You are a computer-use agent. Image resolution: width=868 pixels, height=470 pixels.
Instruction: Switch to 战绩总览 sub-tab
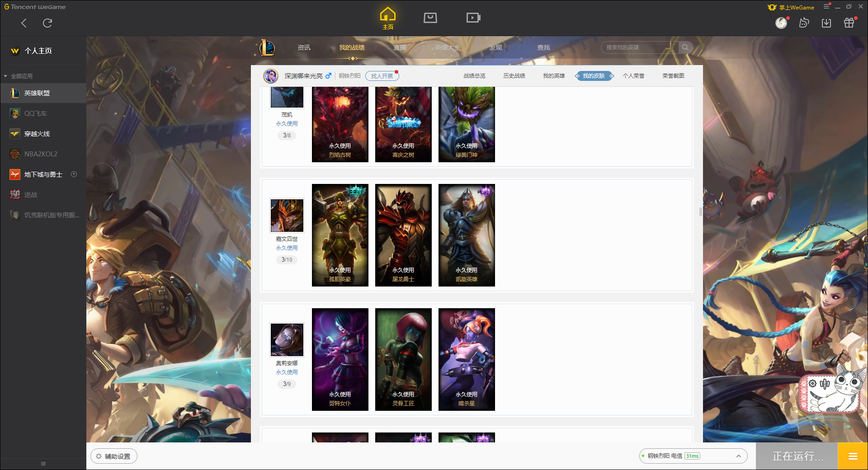point(474,76)
